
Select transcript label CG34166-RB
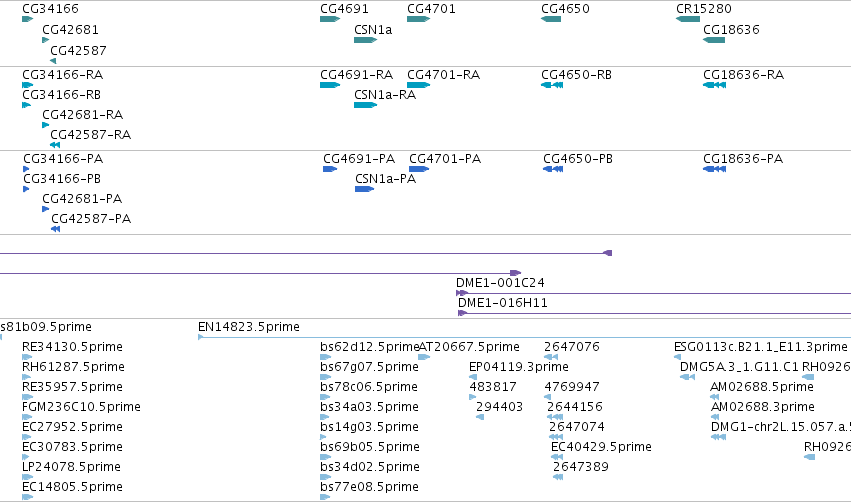[x=61, y=94]
